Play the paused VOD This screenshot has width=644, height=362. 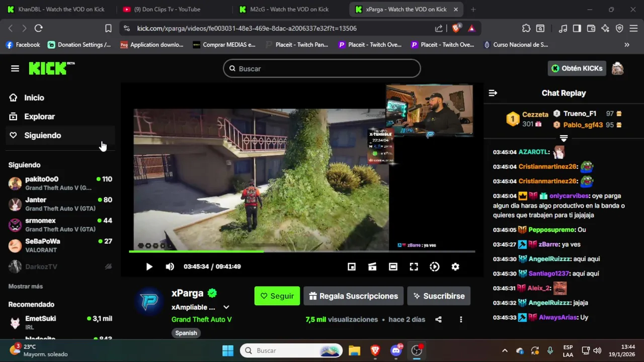pos(149,267)
